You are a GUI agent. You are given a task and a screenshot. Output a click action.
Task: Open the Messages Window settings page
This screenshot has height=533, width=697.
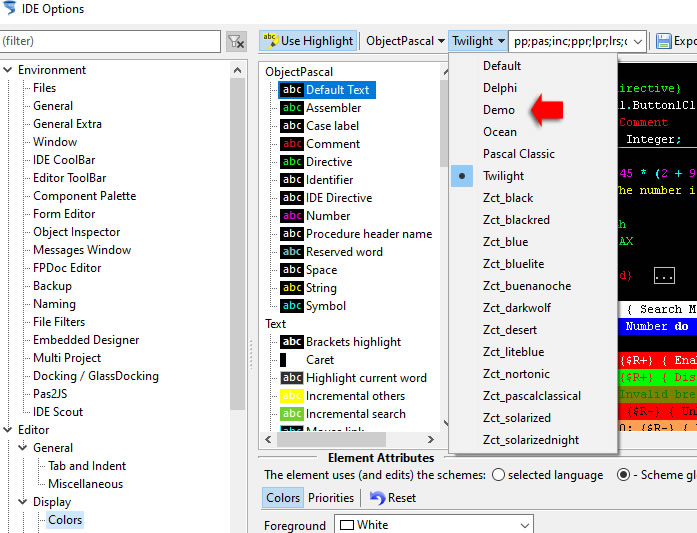click(82, 250)
